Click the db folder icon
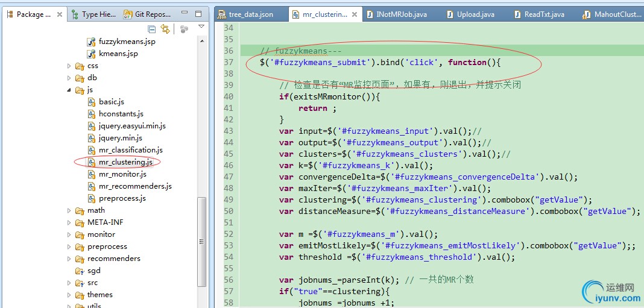This screenshot has width=644, height=308. point(80,78)
